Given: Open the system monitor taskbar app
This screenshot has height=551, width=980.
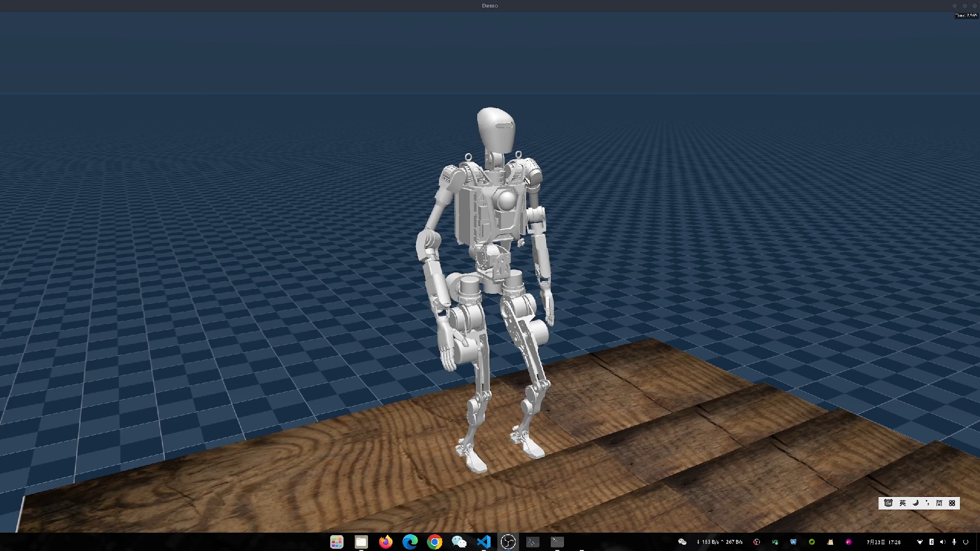Looking at the screenshot, I should [533, 542].
